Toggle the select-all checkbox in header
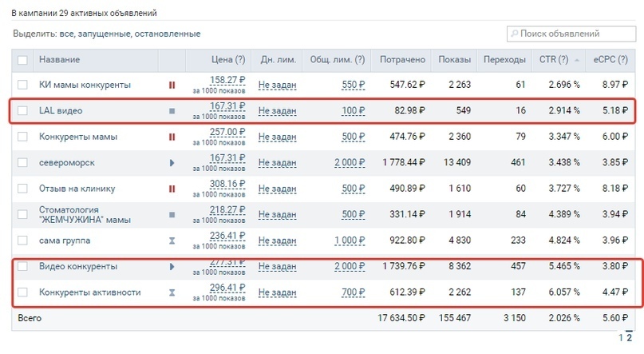The width and height of the screenshot is (644, 354). pos(22,60)
